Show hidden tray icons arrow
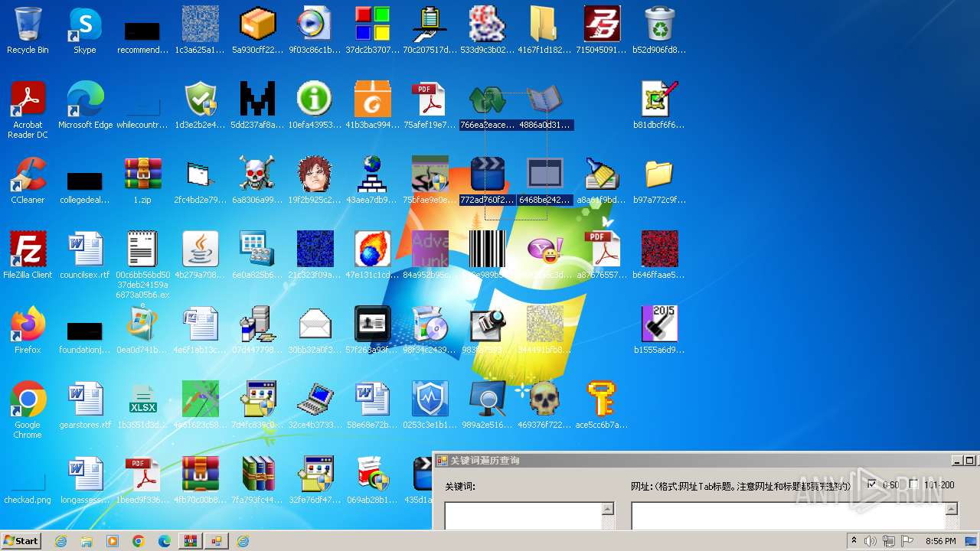The width and height of the screenshot is (980, 551). point(854,541)
